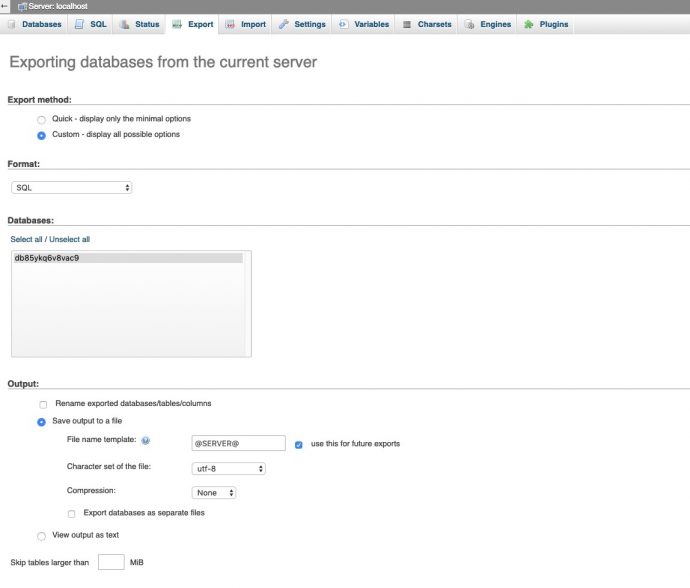Switch to the Variables tab
The height and width of the screenshot is (588, 690).
(363, 24)
